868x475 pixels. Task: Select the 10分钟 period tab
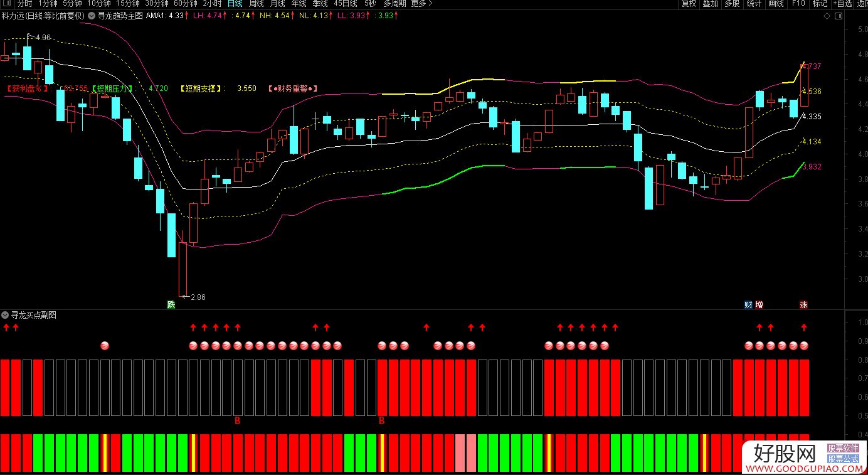(99, 4)
